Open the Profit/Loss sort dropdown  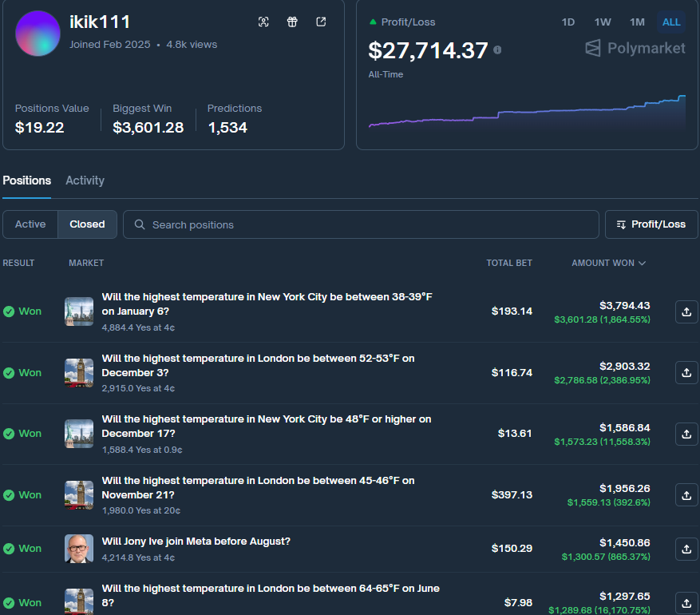click(651, 224)
